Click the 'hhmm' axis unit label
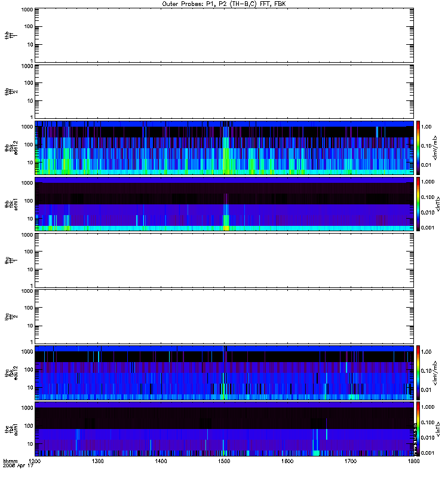Screen dimensions: 448x478 pyautogui.click(x=10, y=461)
